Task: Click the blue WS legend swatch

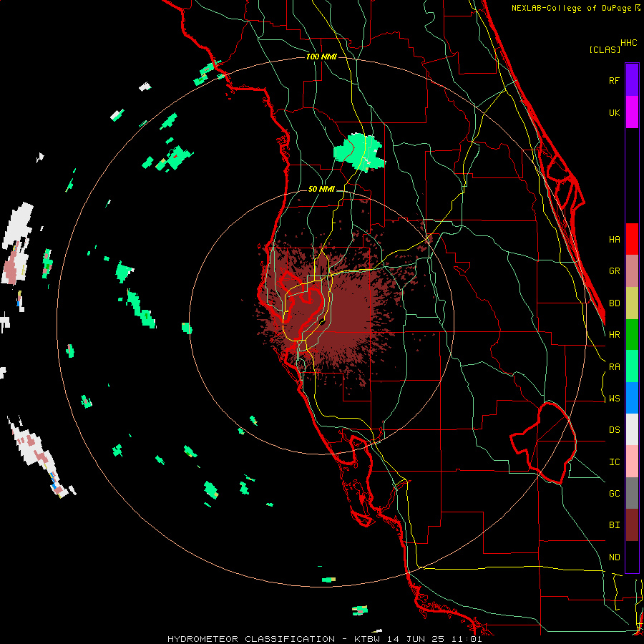Action: click(632, 398)
